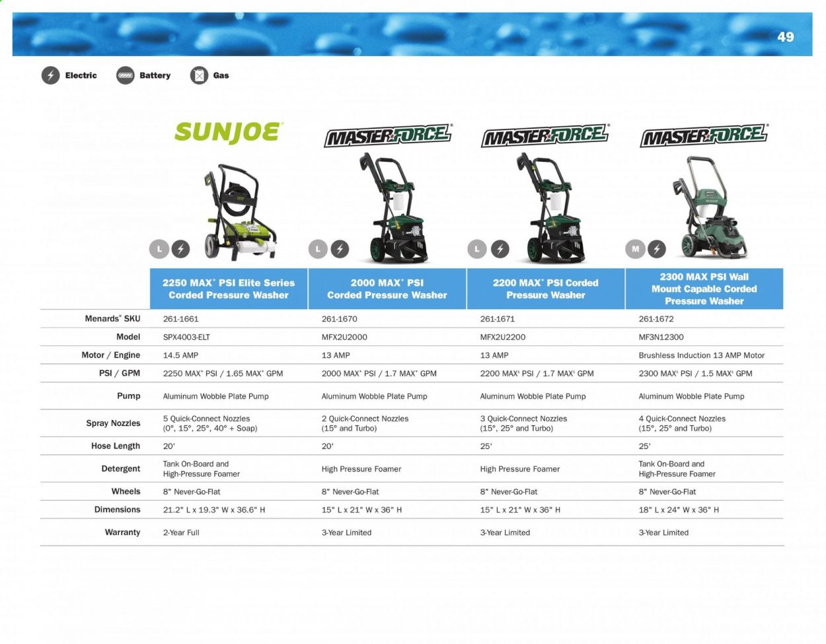Viewport: 826px width, 644px height.
Task: Click the L size badge beside Sun Joe washer
Action: click(x=159, y=249)
